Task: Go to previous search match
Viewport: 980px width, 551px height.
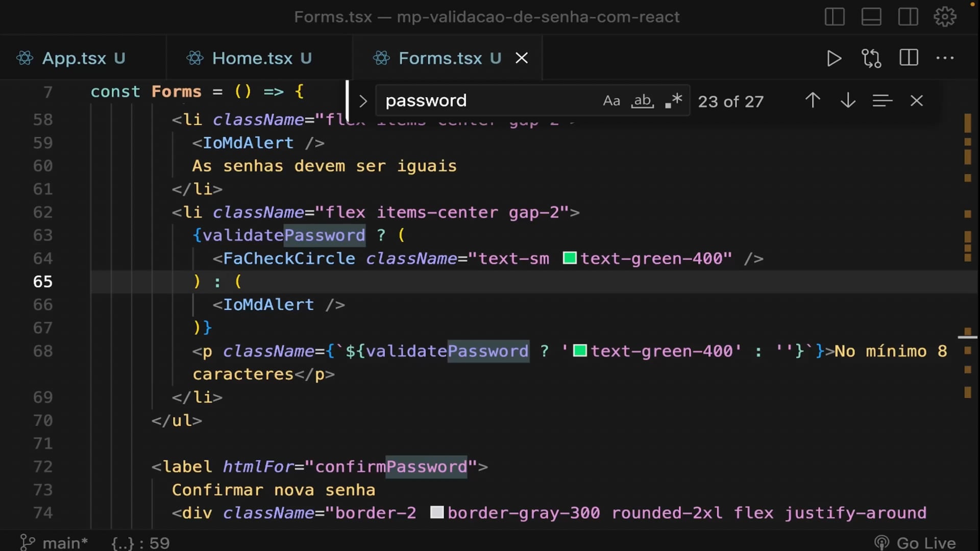Action: [813, 101]
